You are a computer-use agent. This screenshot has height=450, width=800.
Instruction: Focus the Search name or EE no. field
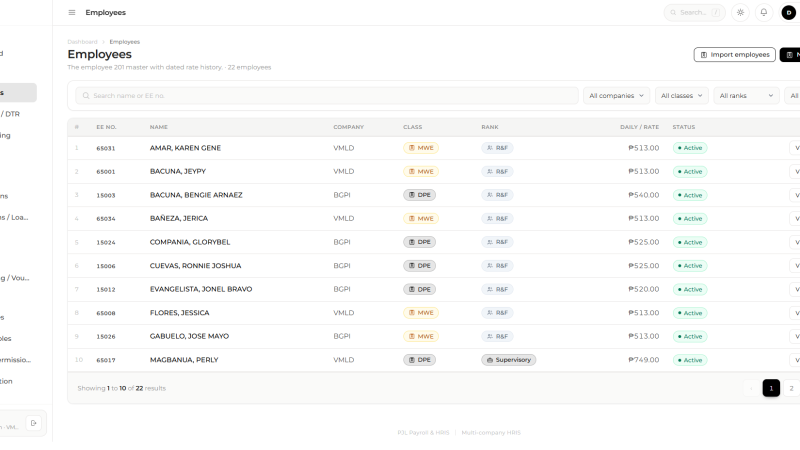pyautogui.click(x=327, y=95)
